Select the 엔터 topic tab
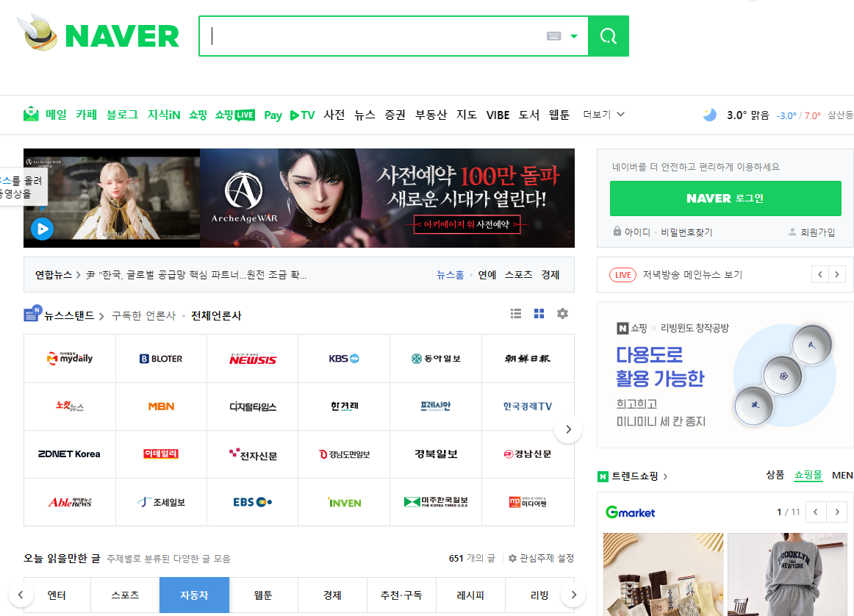Viewport: 854px width, 616px height. (57, 595)
